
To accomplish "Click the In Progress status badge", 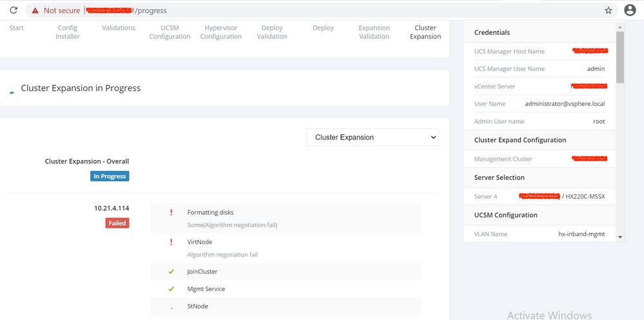I will coord(110,176).
